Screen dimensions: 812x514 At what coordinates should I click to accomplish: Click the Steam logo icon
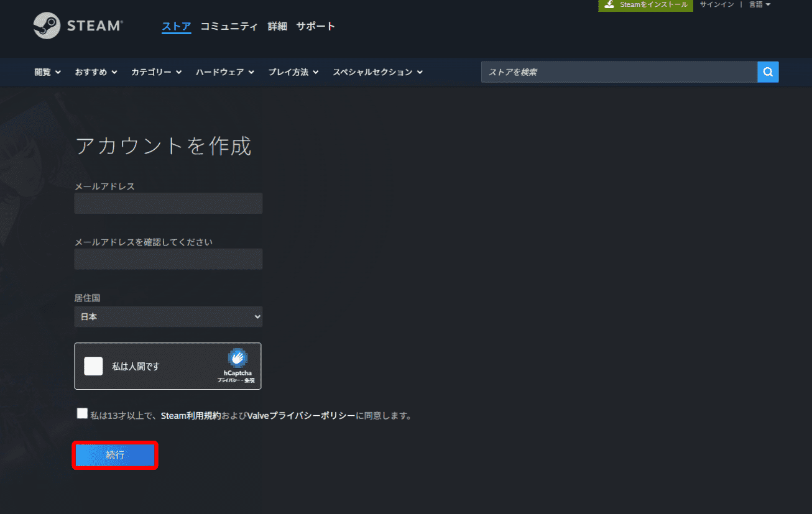(46, 25)
